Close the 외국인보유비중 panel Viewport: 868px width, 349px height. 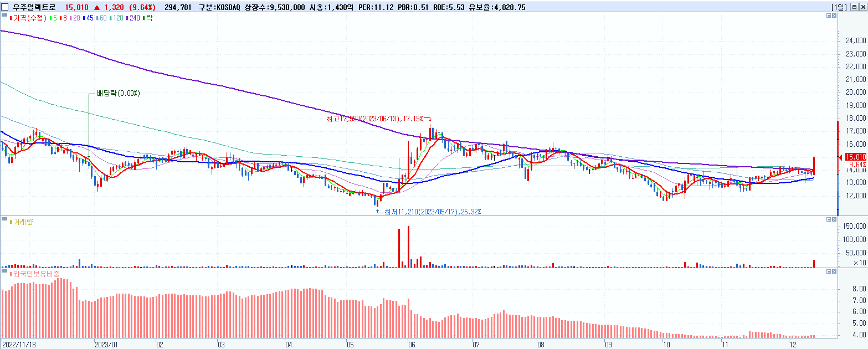point(834,271)
